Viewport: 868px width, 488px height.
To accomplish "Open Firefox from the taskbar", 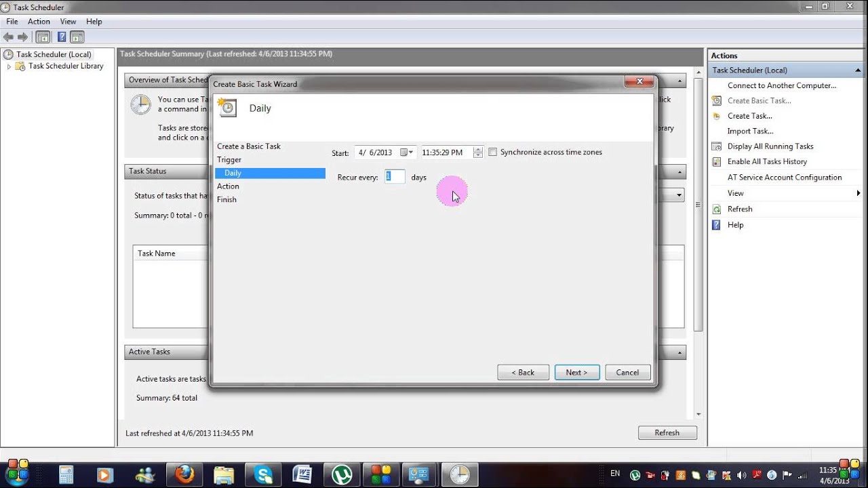I will coord(184,474).
